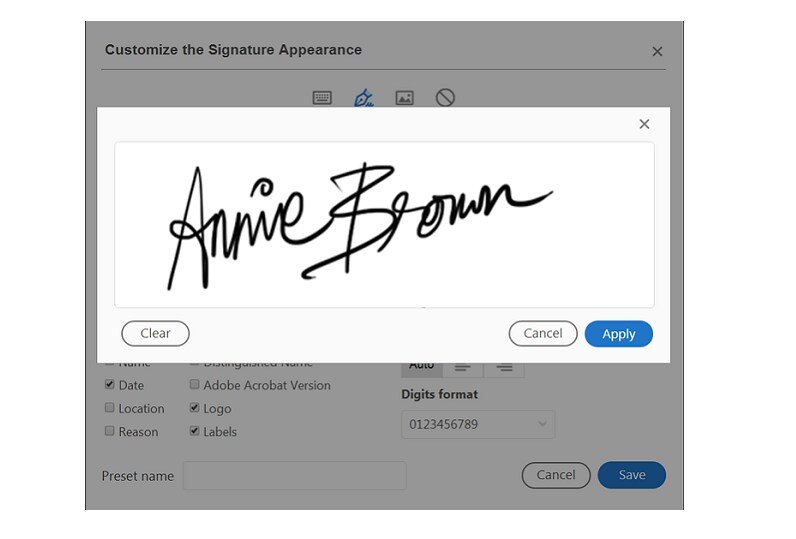Screen dimensions: 796x539
Task: Click the Save button
Action: (631, 475)
